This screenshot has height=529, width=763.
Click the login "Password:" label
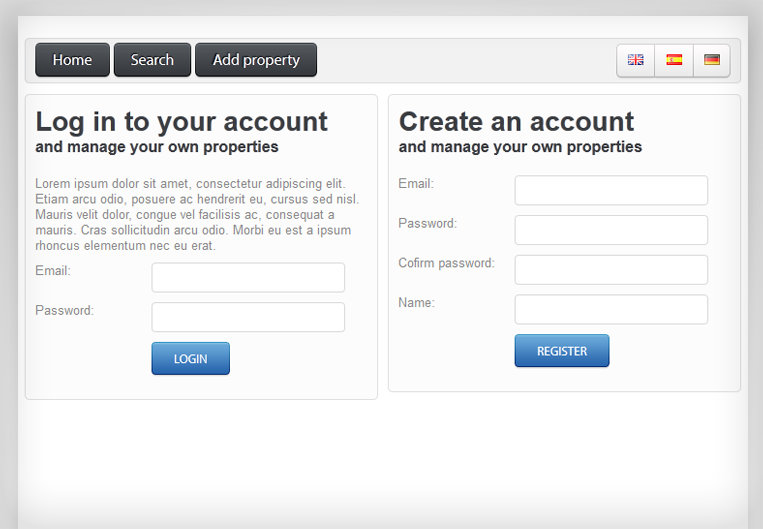point(64,310)
